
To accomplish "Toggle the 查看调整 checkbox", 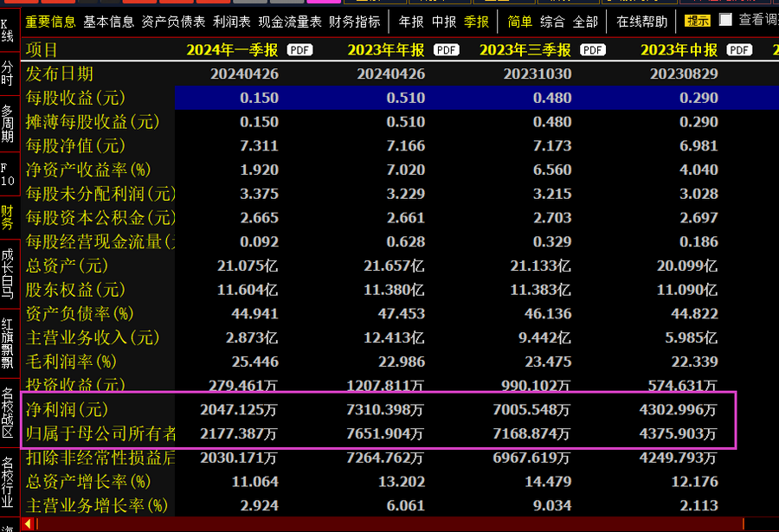I will [x=725, y=20].
